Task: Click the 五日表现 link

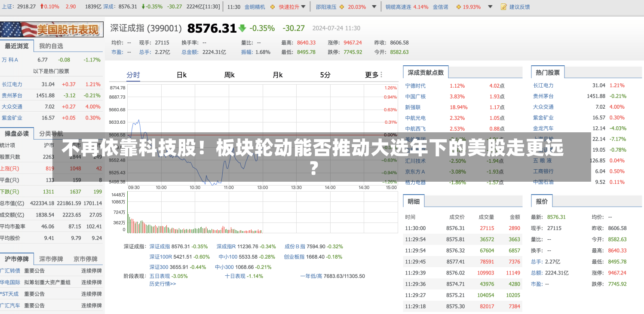Action: point(159,276)
